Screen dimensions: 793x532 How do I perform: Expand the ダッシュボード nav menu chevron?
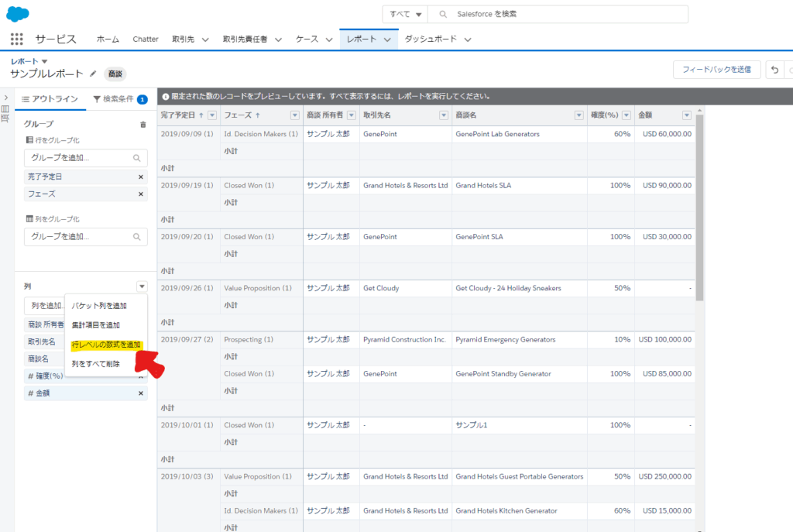tap(468, 39)
